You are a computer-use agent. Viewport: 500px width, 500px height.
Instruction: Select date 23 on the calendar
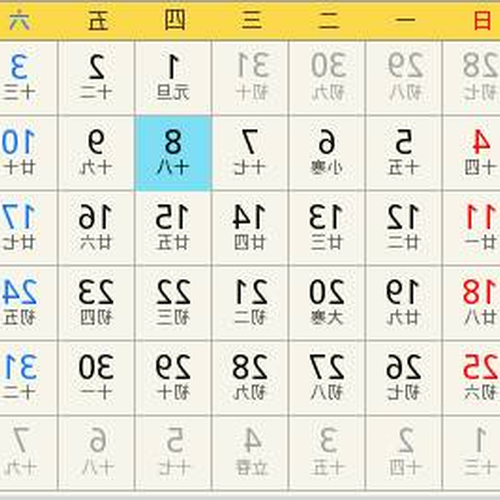point(96,303)
